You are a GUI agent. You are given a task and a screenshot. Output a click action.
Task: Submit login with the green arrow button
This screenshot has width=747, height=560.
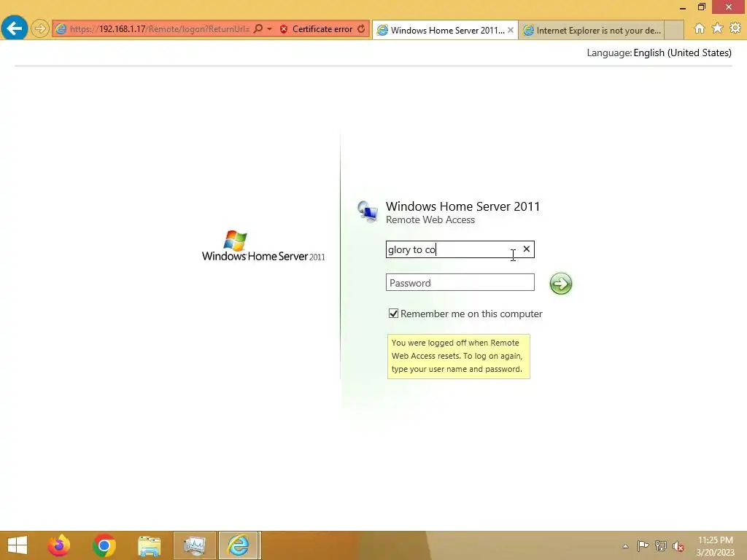click(x=561, y=284)
